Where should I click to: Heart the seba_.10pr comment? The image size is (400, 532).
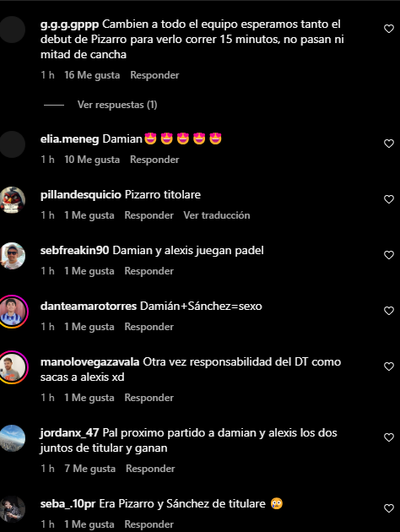point(389,508)
